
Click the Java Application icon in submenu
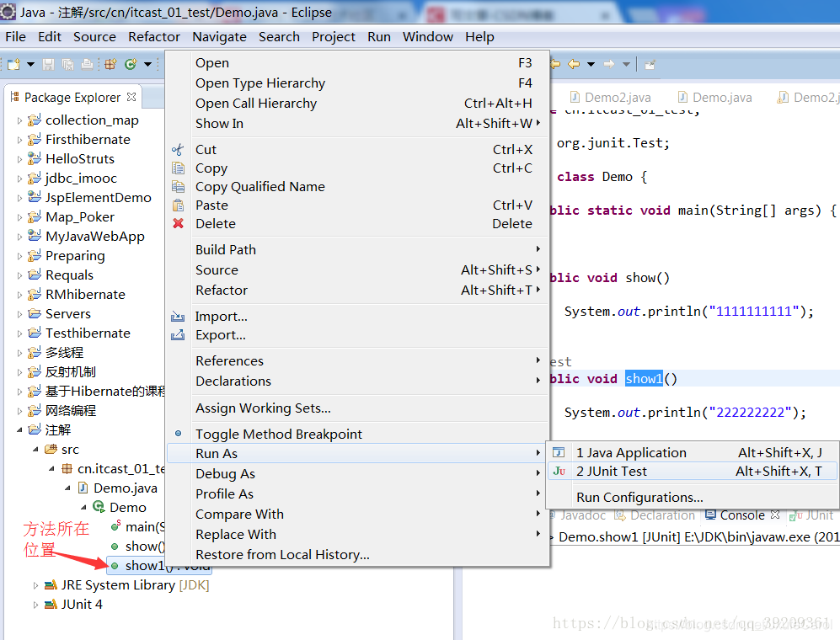point(559,452)
